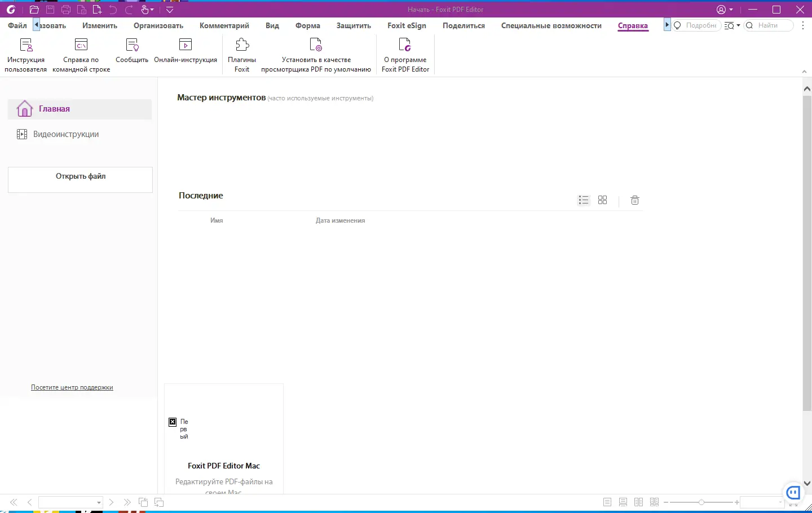Open the chat assistant bubble icon
812x513 pixels.
pos(793,492)
